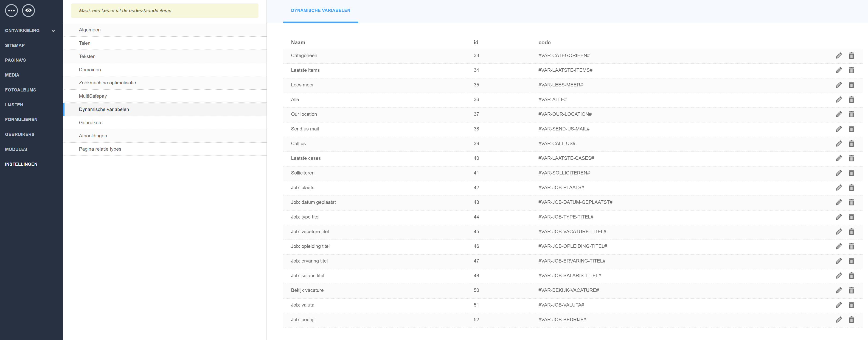Expand the Ontwikkeling menu chevron

[53, 31]
